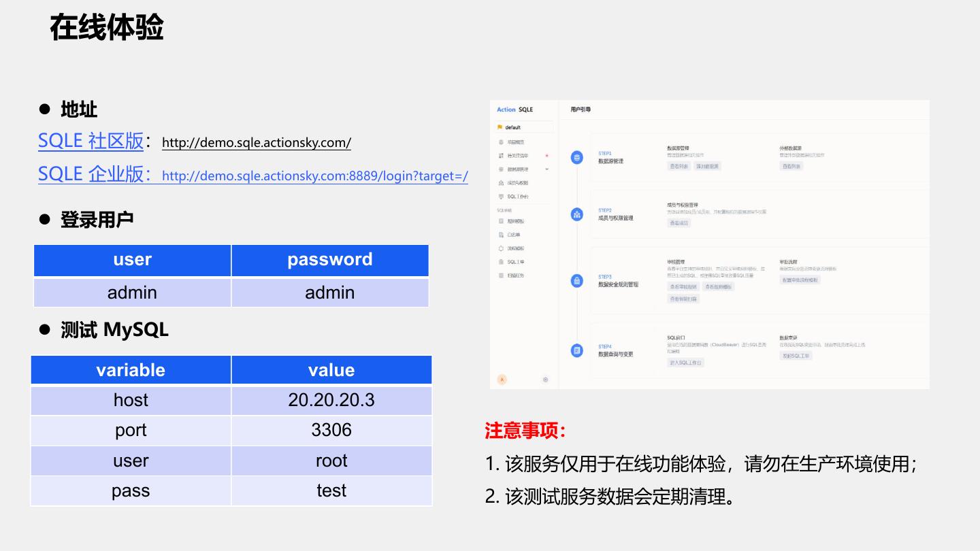Image resolution: width=980 pixels, height=551 pixels.
Task: Click the STEP4 数据查询与变更 step title
Action: click(616, 354)
